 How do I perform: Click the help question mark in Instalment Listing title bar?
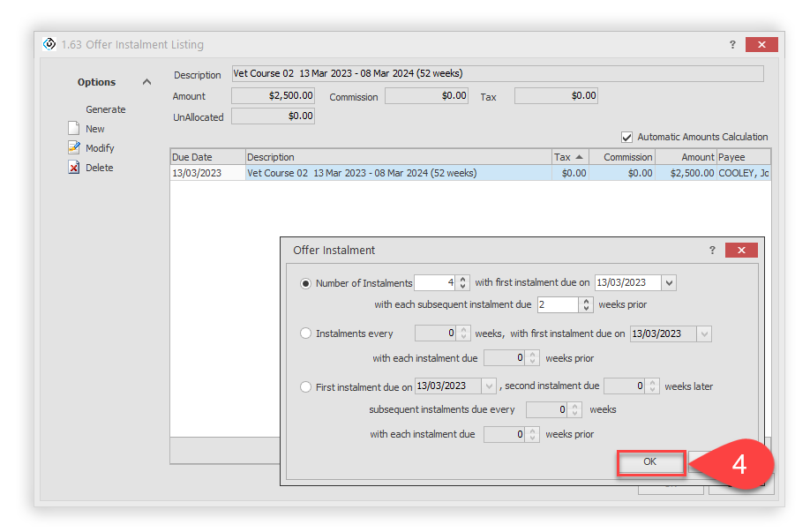(732, 44)
